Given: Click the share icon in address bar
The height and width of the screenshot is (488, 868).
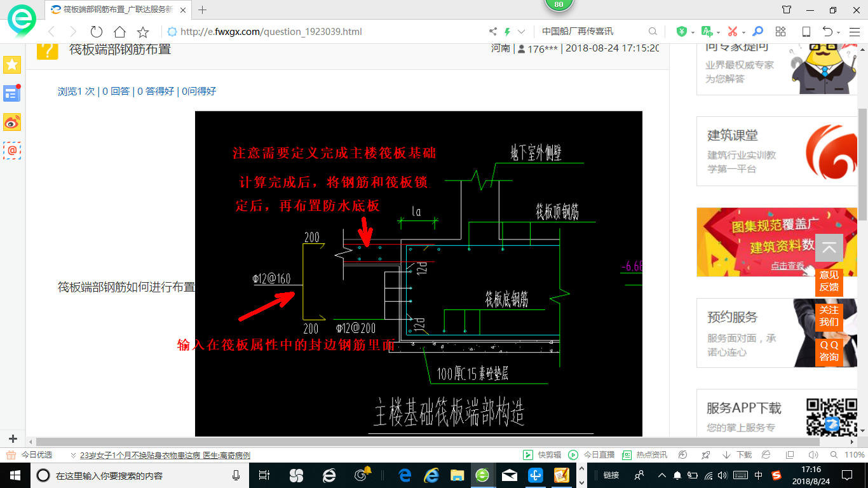Looking at the screenshot, I should (493, 31).
